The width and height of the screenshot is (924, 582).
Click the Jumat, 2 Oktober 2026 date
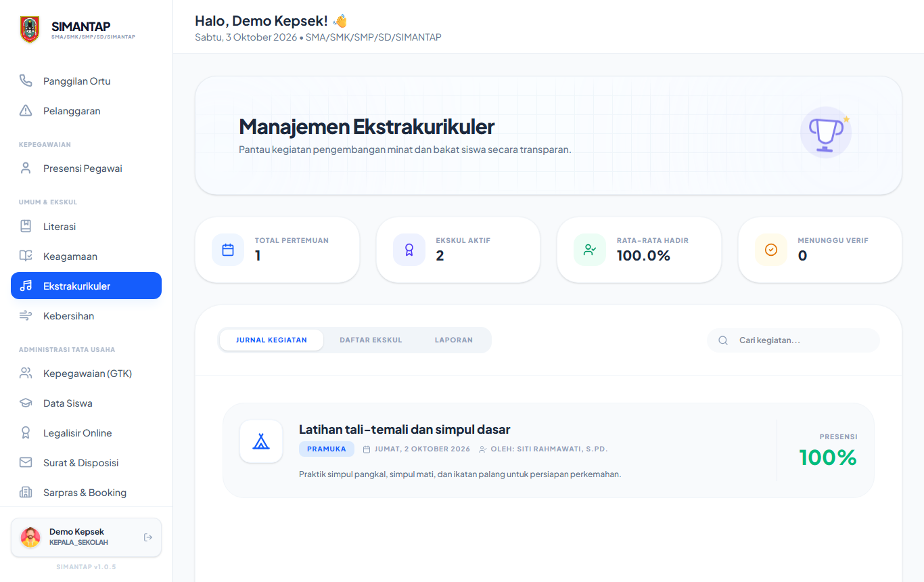(x=422, y=449)
